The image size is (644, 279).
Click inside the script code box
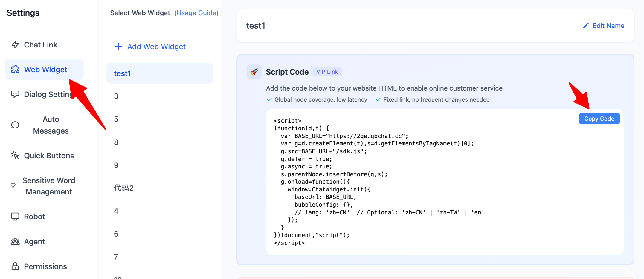click(445, 182)
